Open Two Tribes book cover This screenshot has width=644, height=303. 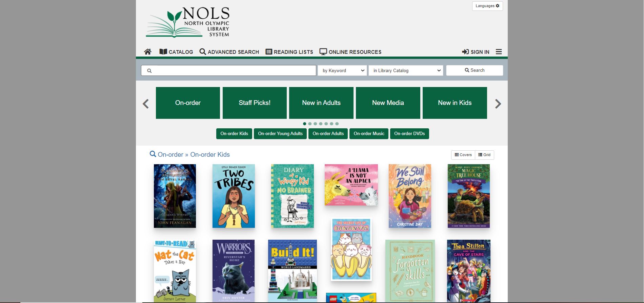point(234,196)
